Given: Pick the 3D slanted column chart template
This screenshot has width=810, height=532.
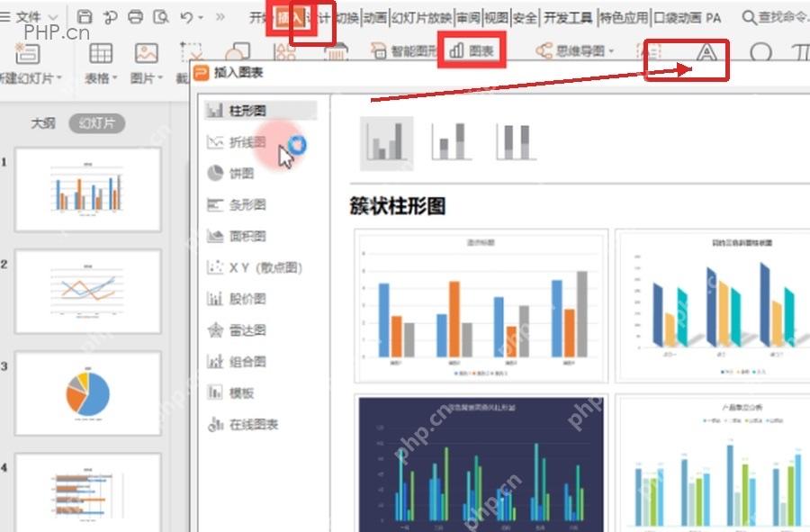Looking at the screenshot, I should pos(713,306).
